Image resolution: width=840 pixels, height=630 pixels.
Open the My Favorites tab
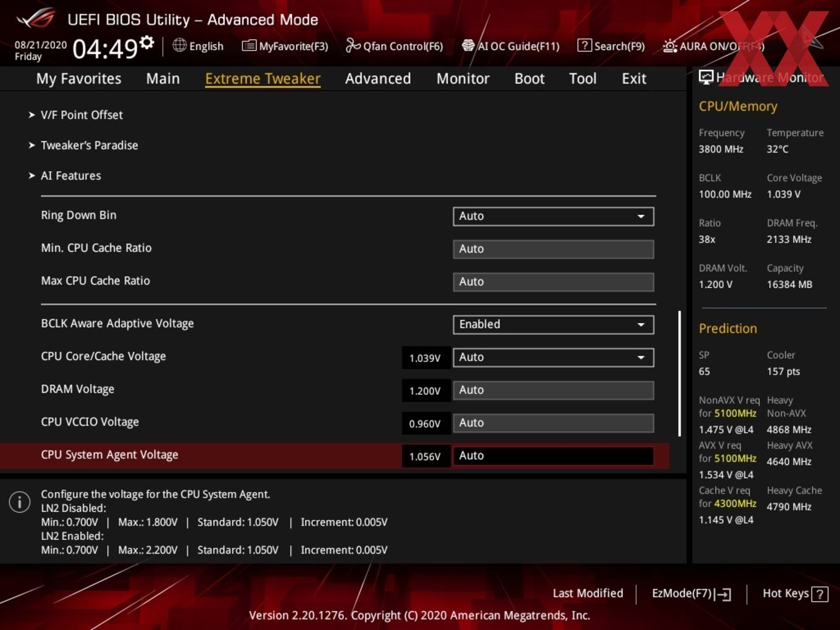pyautogui.click(x=78, y=78)
